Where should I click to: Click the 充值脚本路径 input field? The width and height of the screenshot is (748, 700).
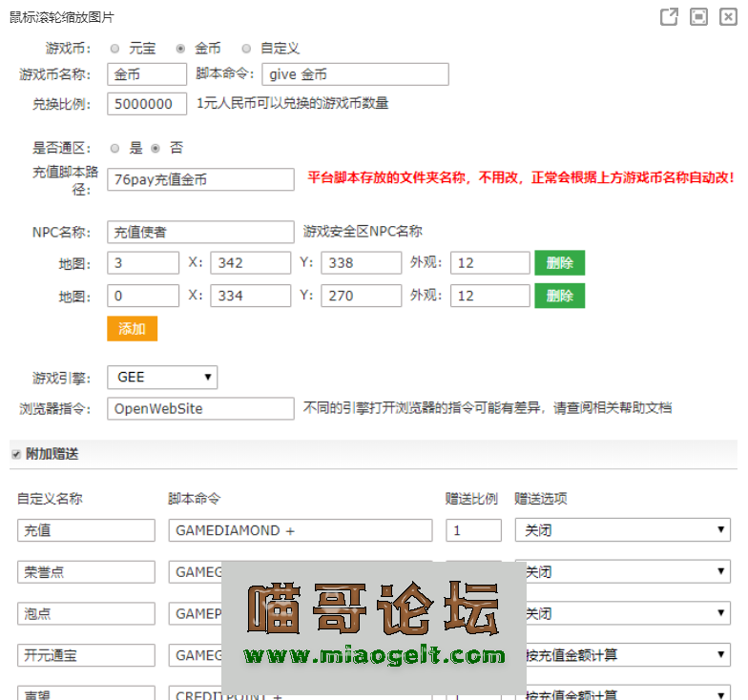pos(200,179)
